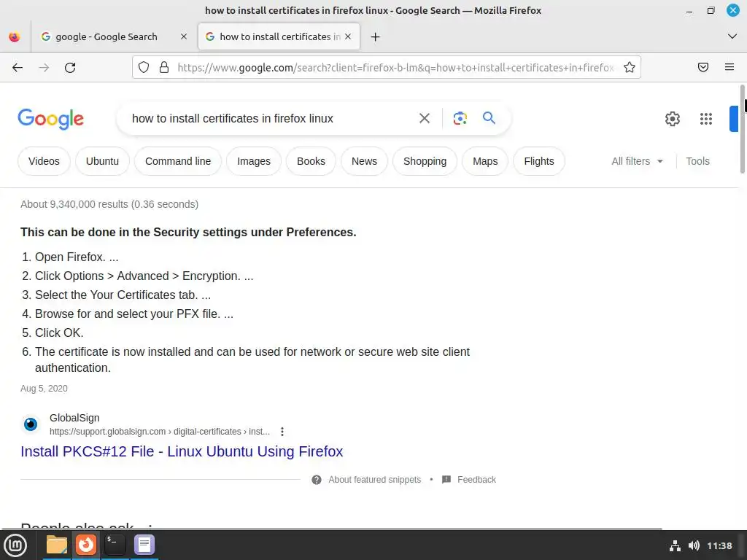This screenshot has width=747, height=560.
Task: Close the 'google - Google Search' tab
Action: coord(183,36)
